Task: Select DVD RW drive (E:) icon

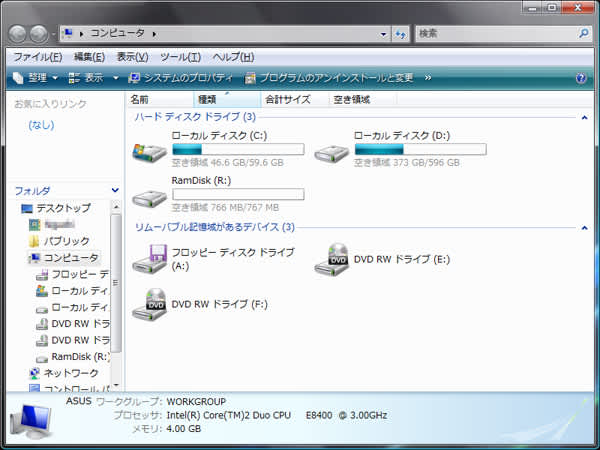Action: point(333,259)
